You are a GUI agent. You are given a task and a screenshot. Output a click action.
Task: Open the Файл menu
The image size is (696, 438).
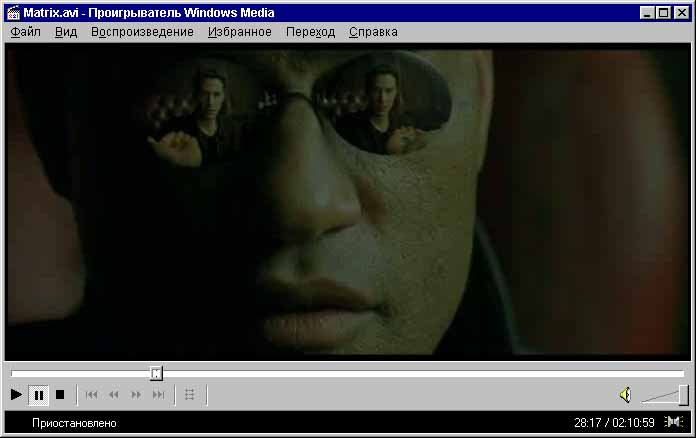pos(25,32)
